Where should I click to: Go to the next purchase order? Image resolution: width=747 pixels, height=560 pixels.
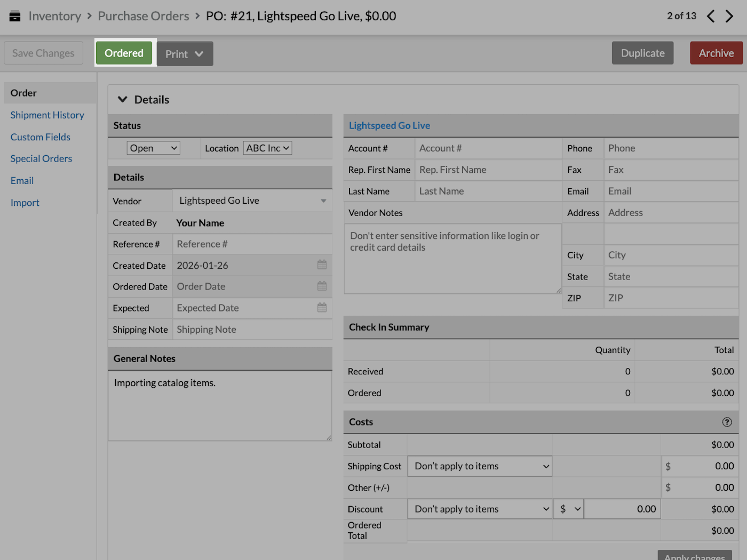pos(730,16)
